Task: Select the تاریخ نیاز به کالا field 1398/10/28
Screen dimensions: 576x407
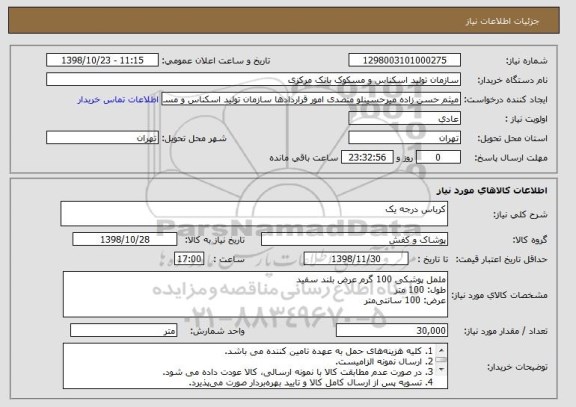Action: coord(125,240)
